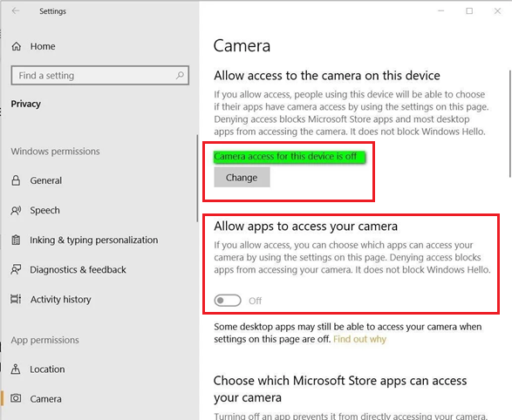The width and height of the screenshot is (512, 420).
Task: Select the General lock icon
Action: coord(16,180)
